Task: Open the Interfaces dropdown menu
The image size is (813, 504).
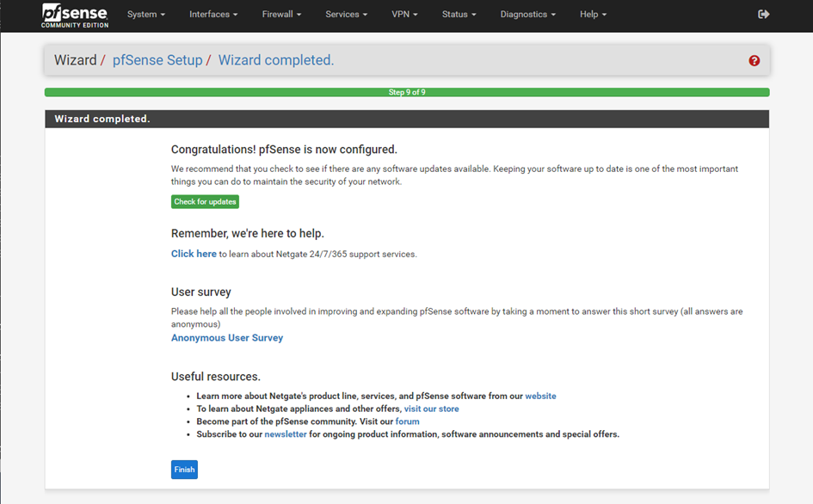Action: point(213,15)
